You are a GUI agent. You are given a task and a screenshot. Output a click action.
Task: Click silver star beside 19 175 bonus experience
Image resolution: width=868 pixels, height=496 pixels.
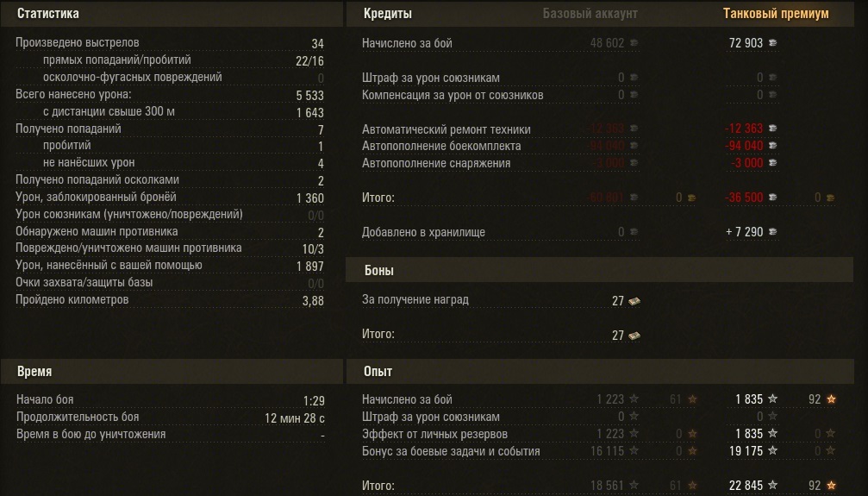(772, 451)
